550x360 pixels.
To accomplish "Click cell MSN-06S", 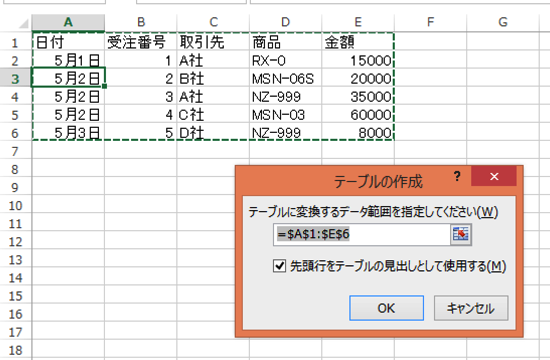I will 286,78.
